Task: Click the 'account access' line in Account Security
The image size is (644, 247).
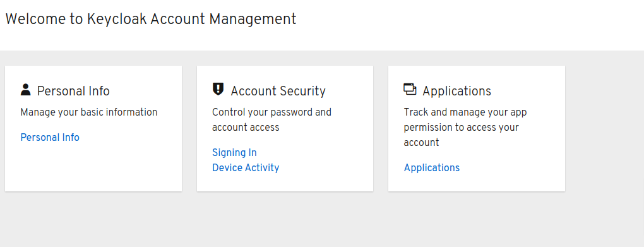Action: click(x=246, y=128)
